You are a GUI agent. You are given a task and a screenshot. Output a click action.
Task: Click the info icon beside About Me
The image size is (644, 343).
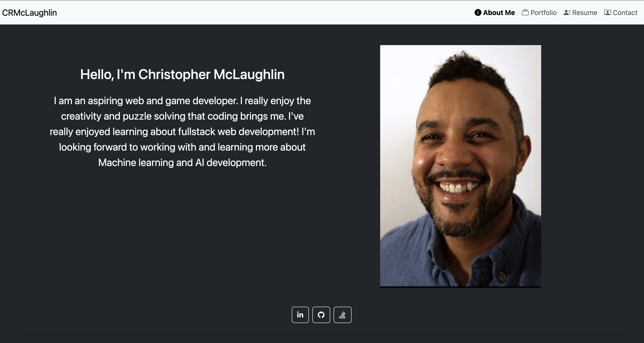(x=478, y=12)
